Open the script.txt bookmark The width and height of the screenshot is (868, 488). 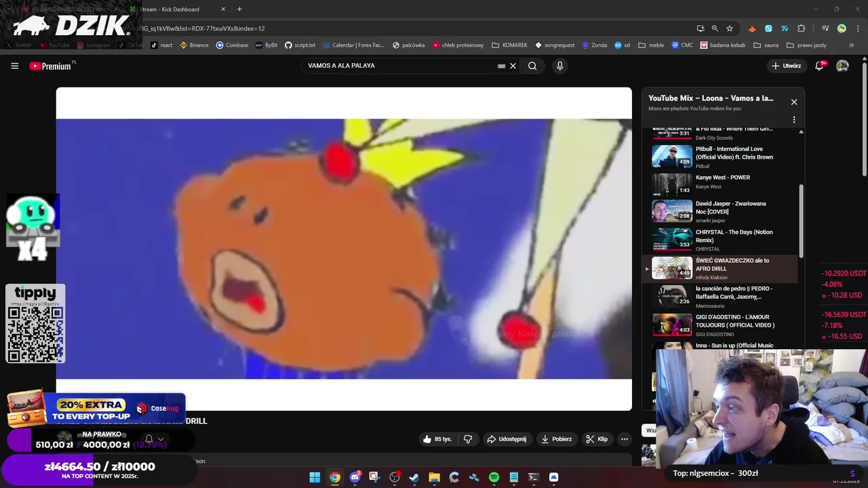(300, 45)
